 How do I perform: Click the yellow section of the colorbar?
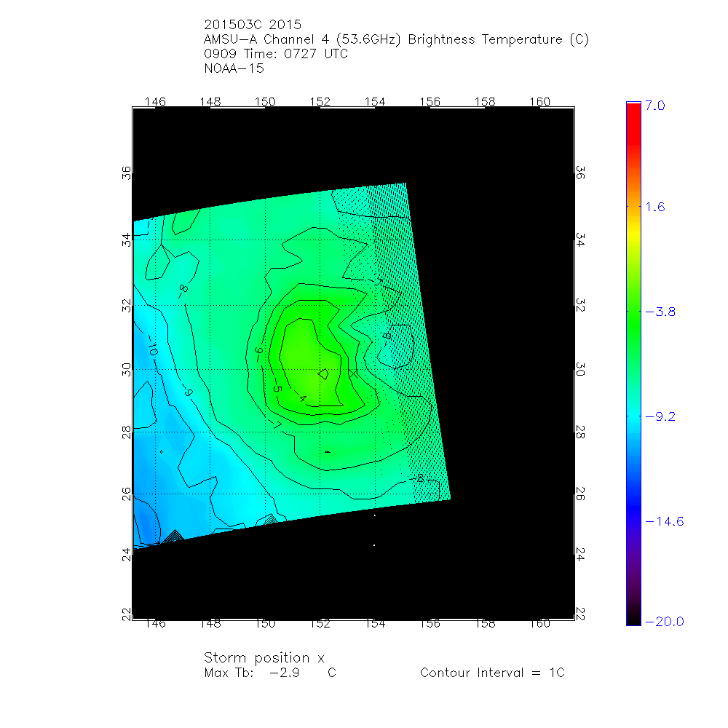point(633,237)
